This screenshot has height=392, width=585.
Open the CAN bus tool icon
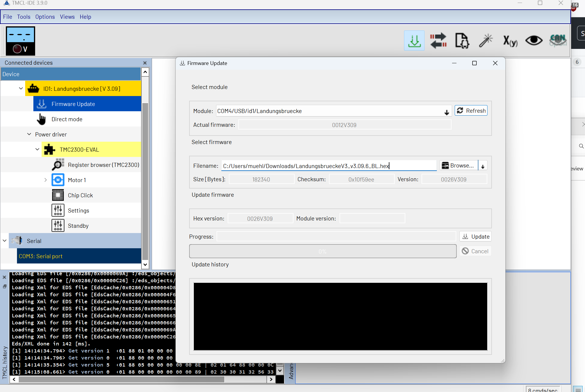[x=558, y=40]
